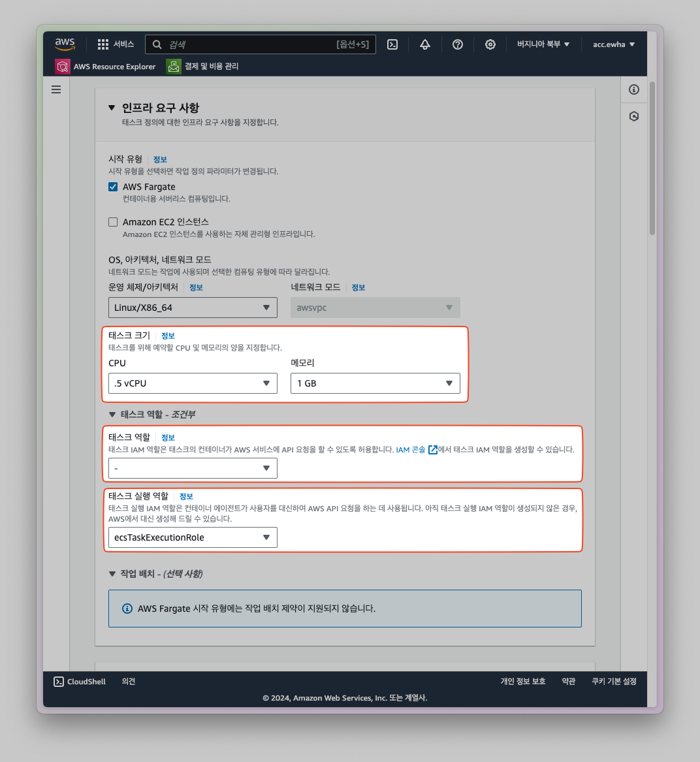Open the hamburger side navigation menu
The image size is (700, 762).
click(56, 89)
